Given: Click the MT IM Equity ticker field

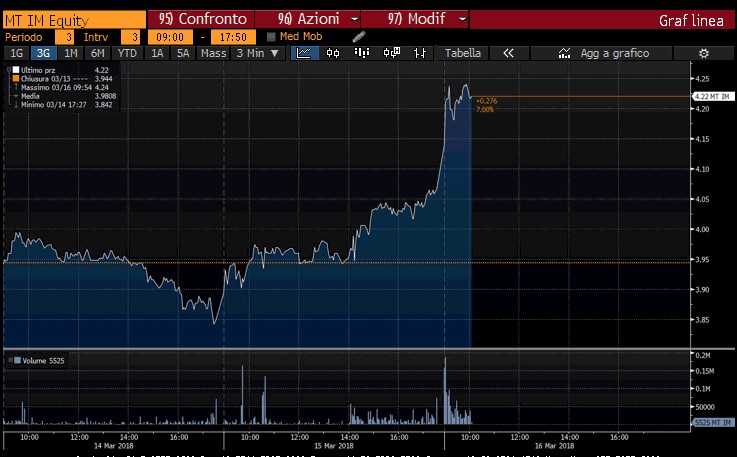Looking at the screenshot, I should [74, 20].
